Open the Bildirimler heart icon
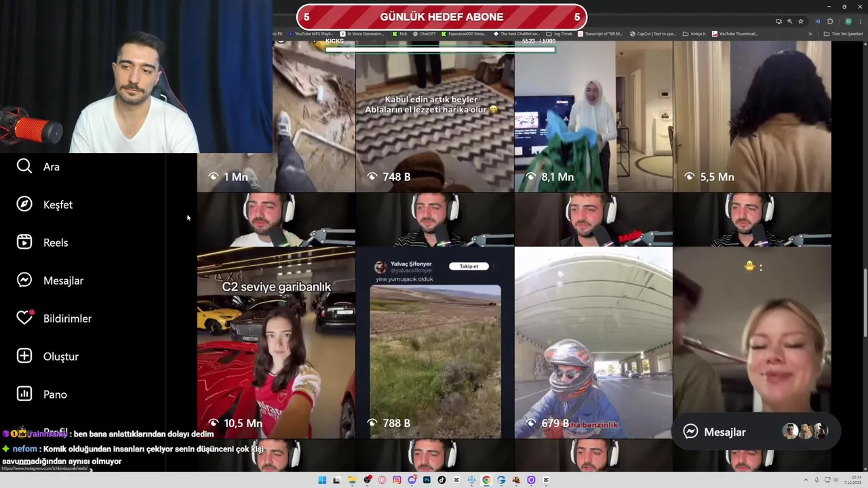Viewport: 868px width, 488px height. (24, 318)
